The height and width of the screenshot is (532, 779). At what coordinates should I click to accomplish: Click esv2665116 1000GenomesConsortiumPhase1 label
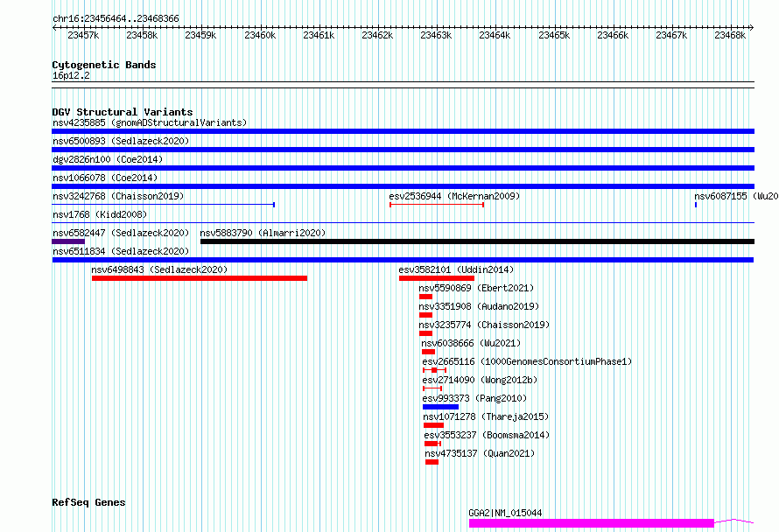pos(527,361)
